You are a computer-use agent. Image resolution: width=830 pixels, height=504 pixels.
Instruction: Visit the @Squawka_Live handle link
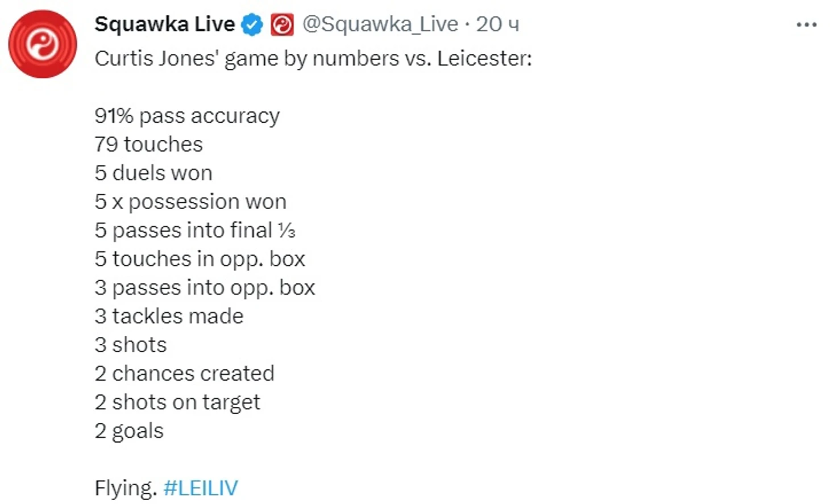(380, 24)
